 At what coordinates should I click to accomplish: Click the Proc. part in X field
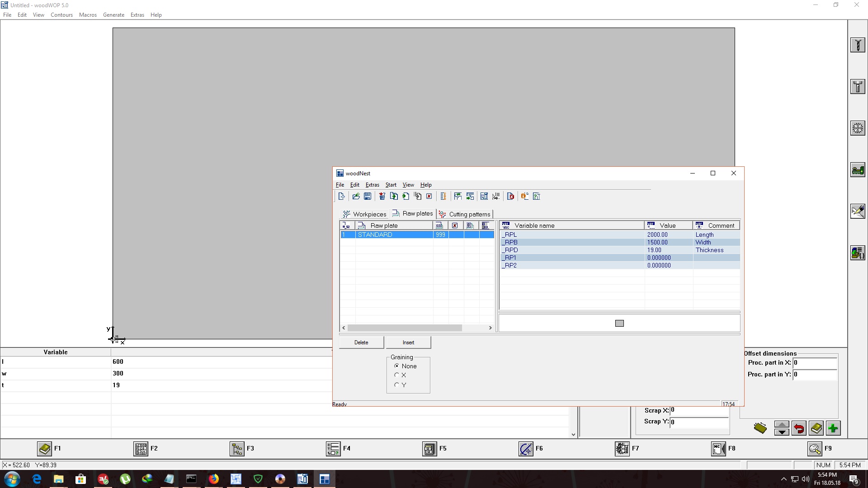pos(815,363)
